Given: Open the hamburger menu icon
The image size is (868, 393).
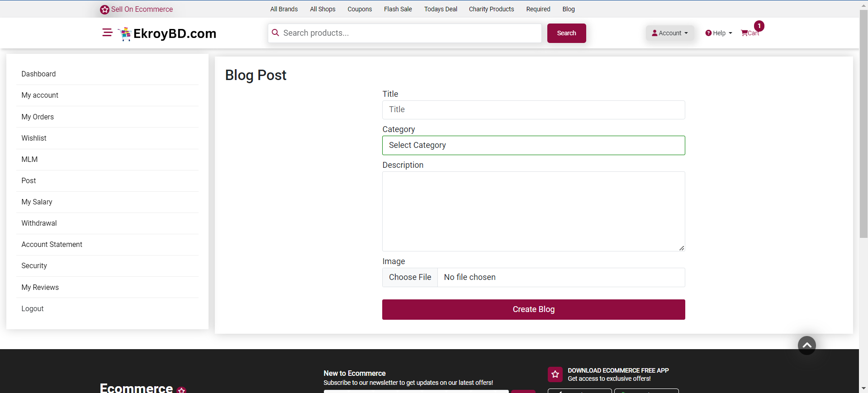Looking at the screenshot, I should pos(107,33).
